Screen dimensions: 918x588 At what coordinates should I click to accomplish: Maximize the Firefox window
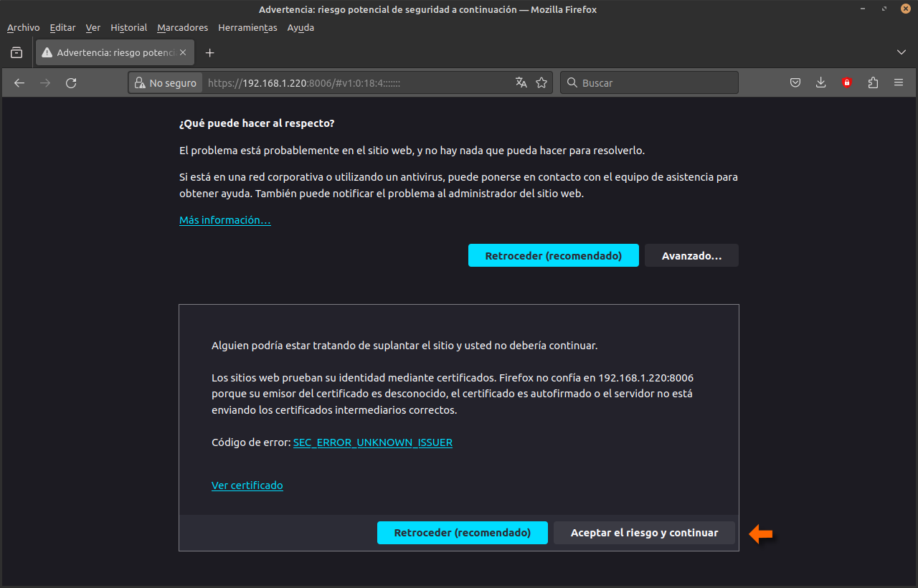886,9
